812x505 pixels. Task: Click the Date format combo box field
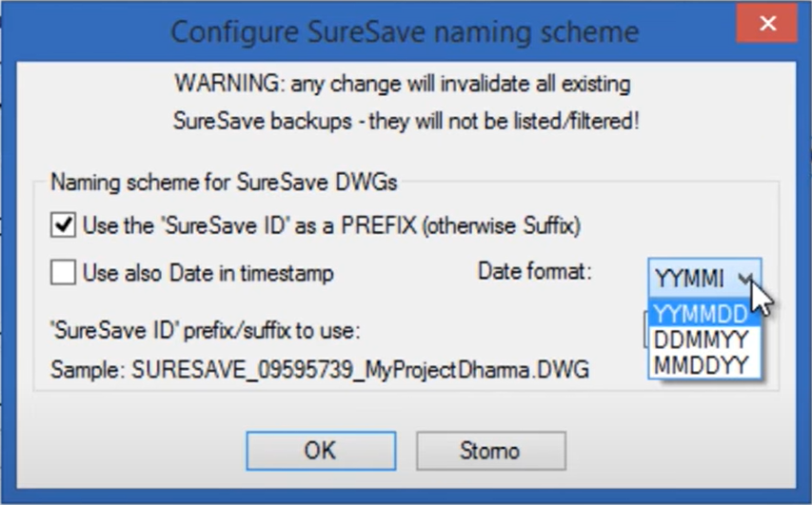691,278
